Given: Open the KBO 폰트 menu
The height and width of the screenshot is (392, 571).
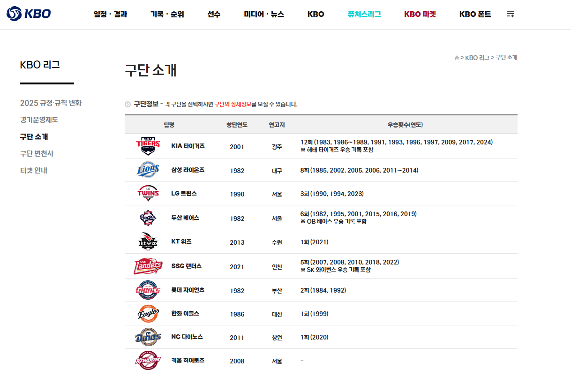Looking at the screenshot, I should (475, 14).
